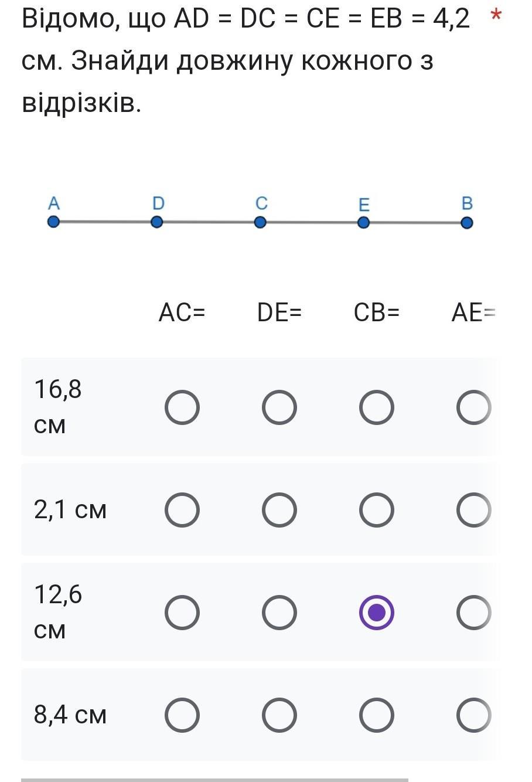Click point A on the segment diagram

point(53,222)
